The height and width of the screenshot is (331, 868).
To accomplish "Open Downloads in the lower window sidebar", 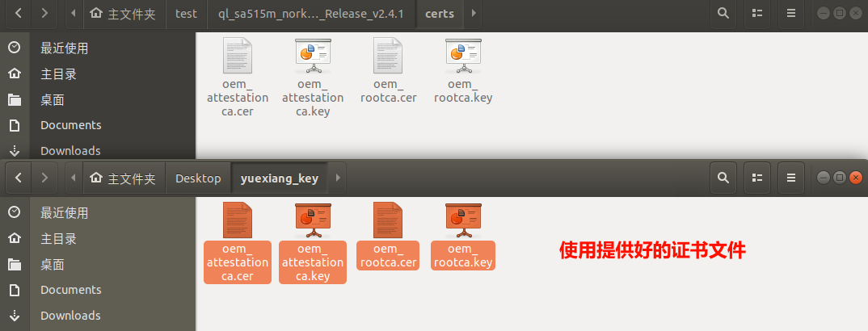I will click(x=70, y=316).
